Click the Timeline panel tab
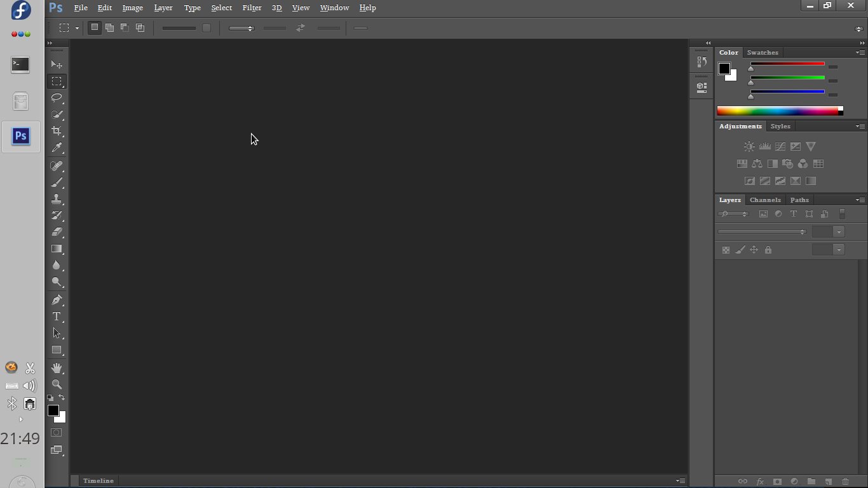The height and width of the screenshot is (488, 868). coord(98,481)
